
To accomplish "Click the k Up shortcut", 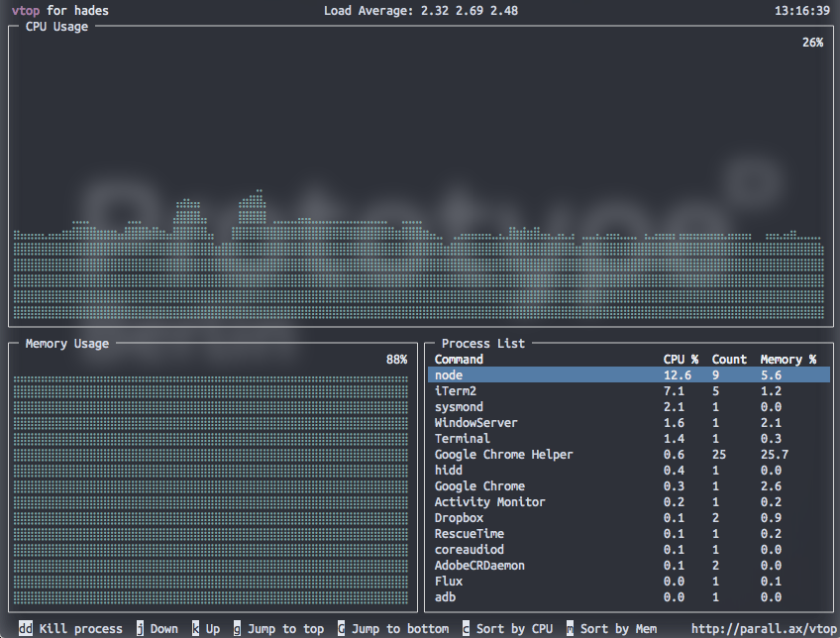I will (x=206, y=629).
